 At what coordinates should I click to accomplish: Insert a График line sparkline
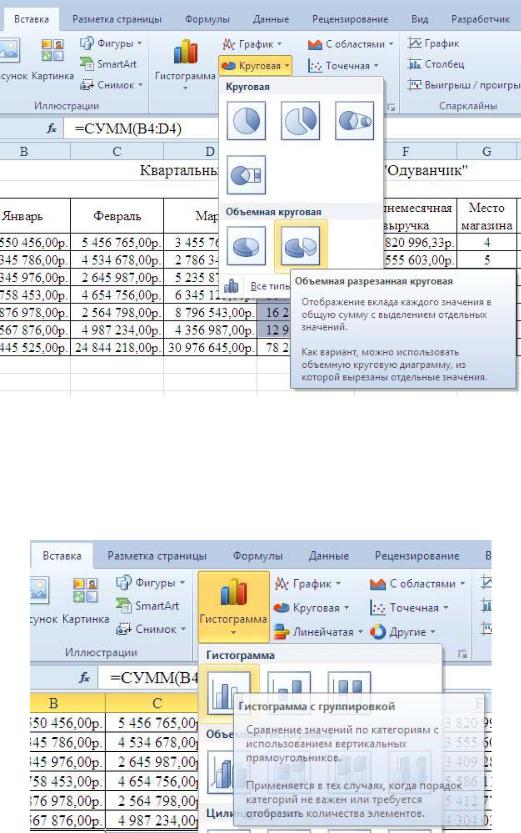(x=433, y=44)
